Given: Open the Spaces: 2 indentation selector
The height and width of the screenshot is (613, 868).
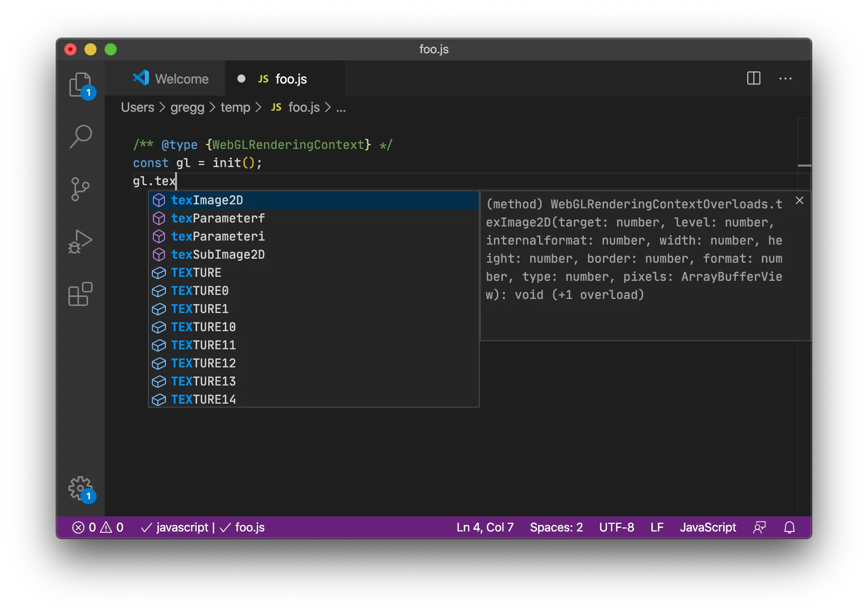Looking at the screenshot, I should (556, 527).
